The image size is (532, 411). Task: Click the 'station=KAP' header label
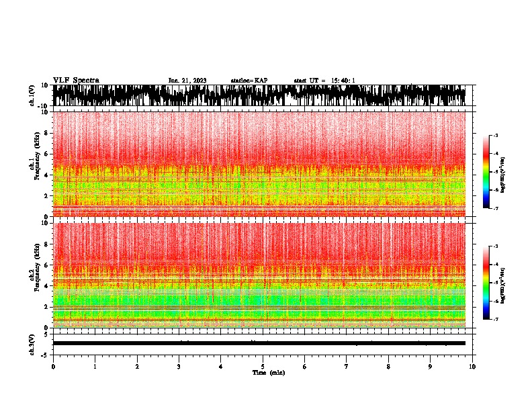point(249,81)
